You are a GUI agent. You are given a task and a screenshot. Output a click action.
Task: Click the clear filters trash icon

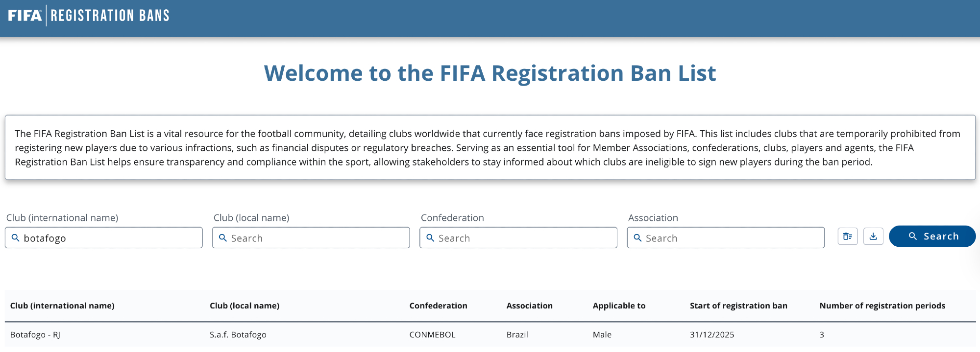click(847, 236)
